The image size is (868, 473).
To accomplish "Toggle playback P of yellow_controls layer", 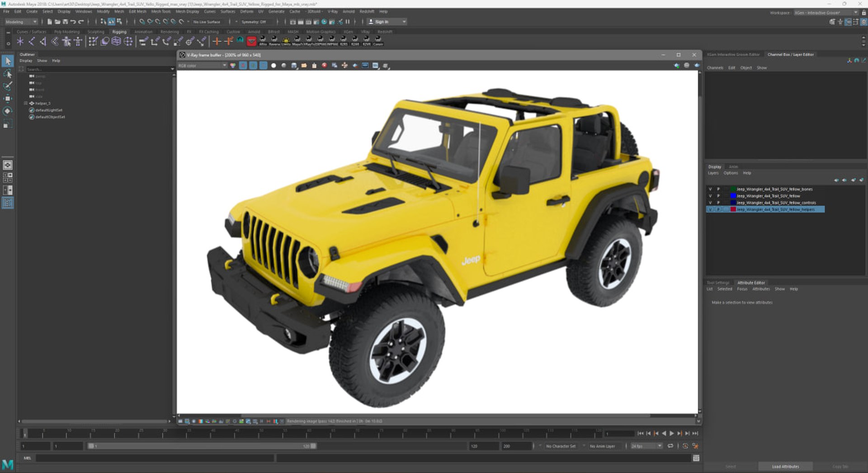I will click(718, 203).
